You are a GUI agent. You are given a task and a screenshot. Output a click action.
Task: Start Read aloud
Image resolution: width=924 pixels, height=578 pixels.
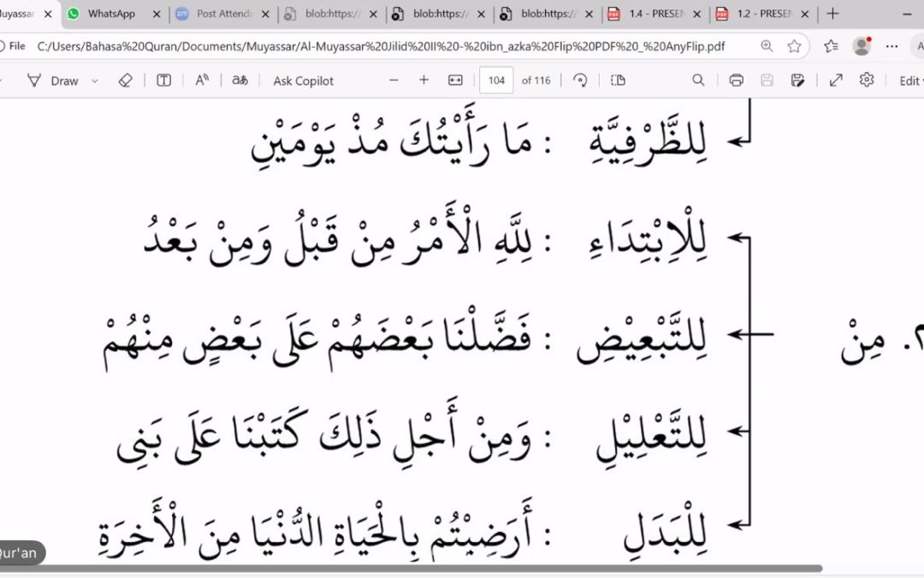pyautogui.click(x=202, y=80)
